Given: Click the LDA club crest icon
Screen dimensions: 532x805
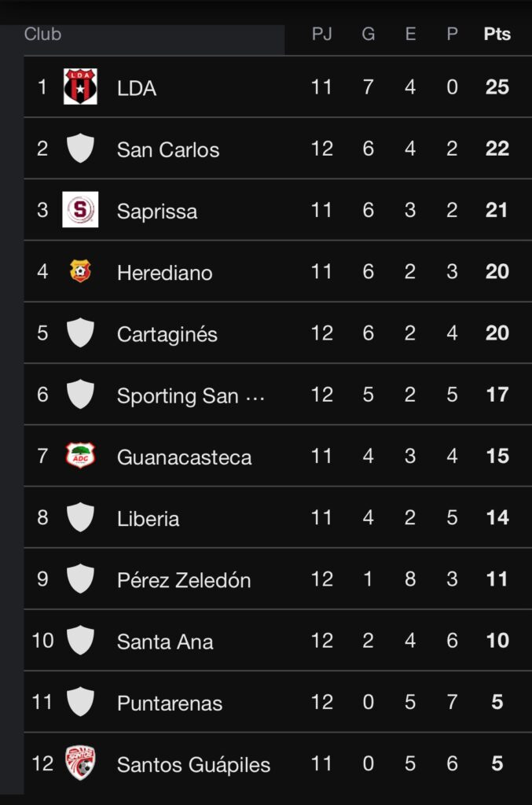Looking at the screenshot, I should coord(80,87).
